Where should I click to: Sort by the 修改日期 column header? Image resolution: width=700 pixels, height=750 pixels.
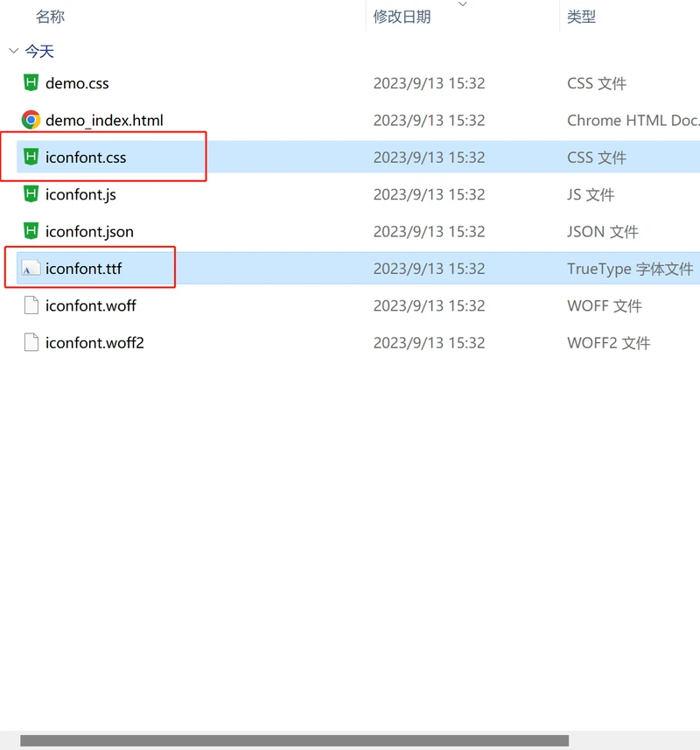click(402, 17)
